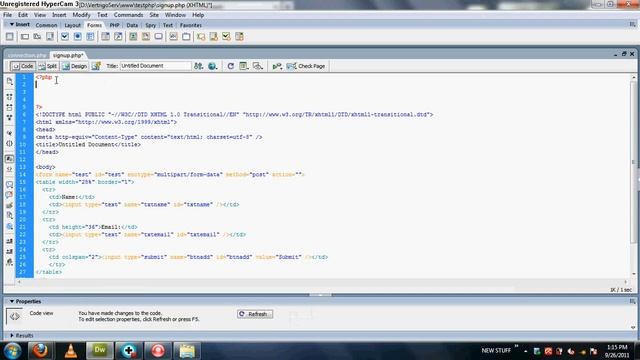Click the Open Documents coding toolbar icon
The height and width of the screenshot is (360, 640).
click(x=9, y=81)
